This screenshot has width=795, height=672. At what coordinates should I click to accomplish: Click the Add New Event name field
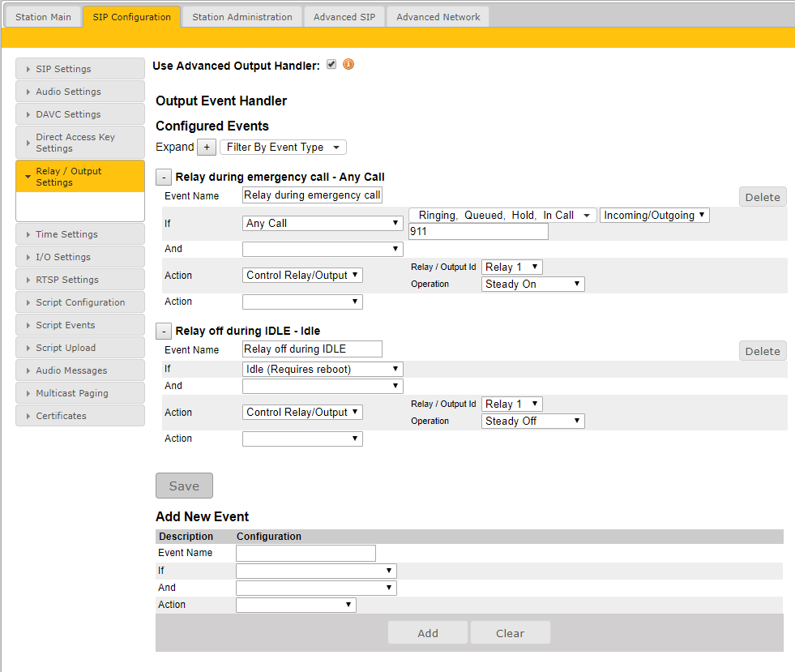pos(306,553)
